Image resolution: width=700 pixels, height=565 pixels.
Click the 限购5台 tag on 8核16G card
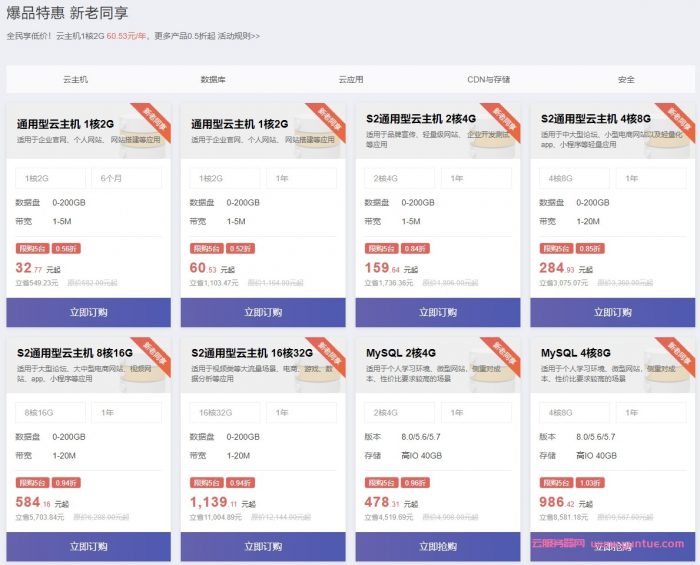coord(32,482)
